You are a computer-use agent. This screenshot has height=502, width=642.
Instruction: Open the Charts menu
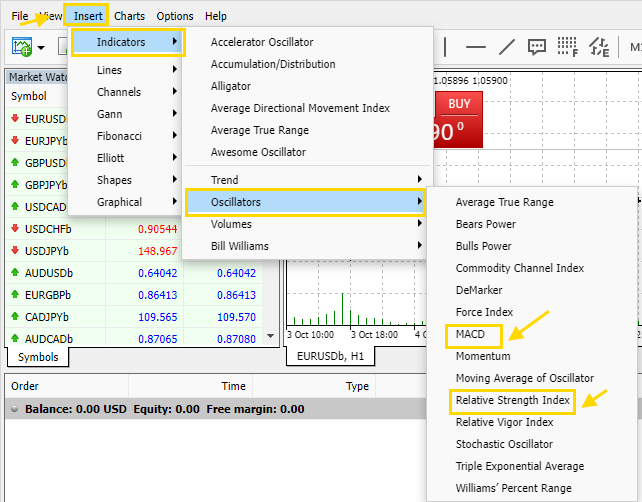[x=129, y=16]
